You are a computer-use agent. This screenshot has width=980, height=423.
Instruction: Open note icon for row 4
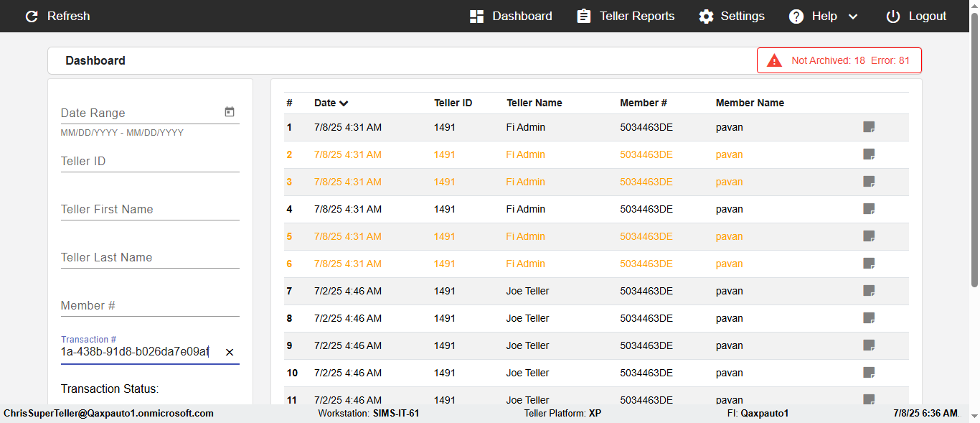point(869,209)
